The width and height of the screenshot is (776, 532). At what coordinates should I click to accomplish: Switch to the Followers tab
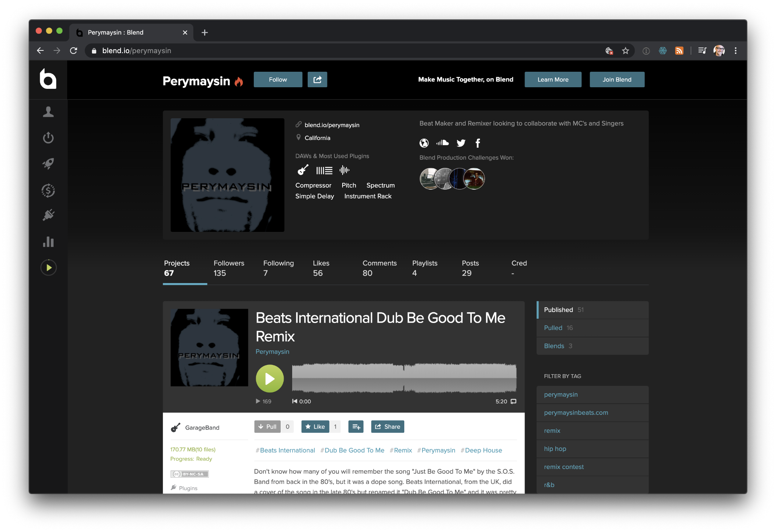pos(229,268)
